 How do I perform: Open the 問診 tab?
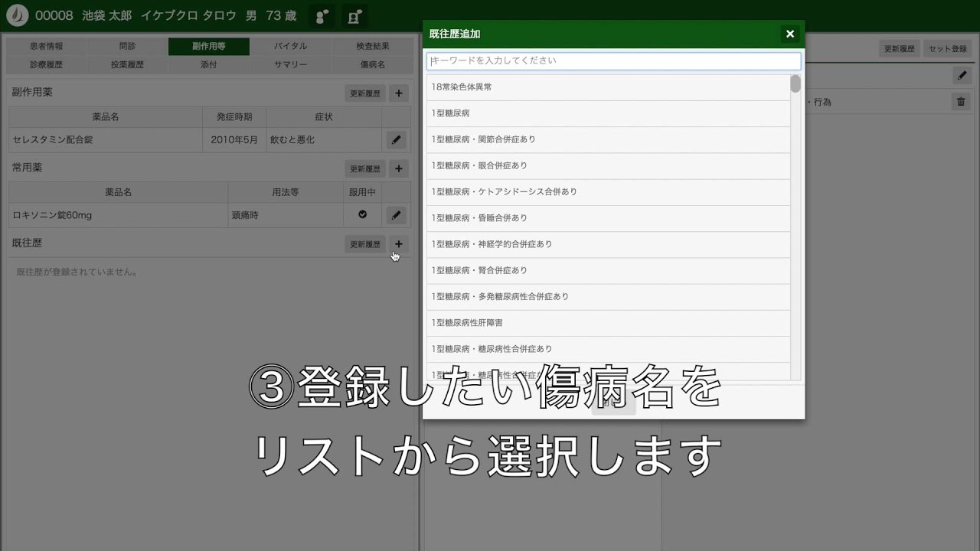tap(127, 47)
